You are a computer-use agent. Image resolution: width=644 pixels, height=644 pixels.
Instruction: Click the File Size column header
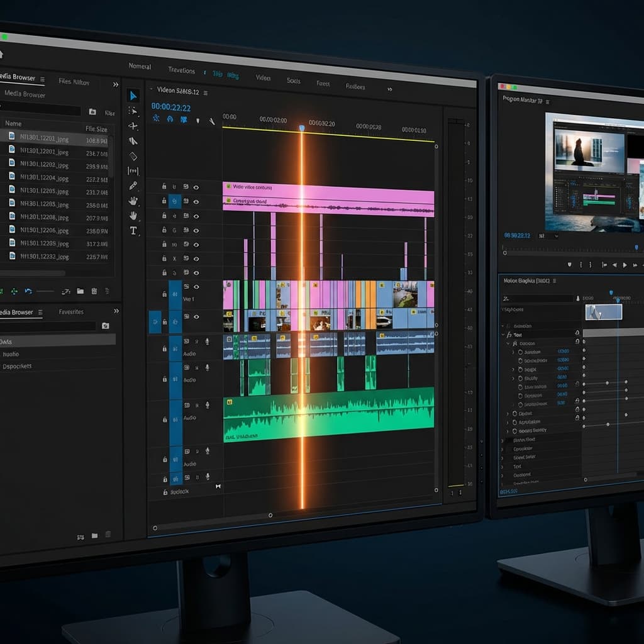(96, 129)
